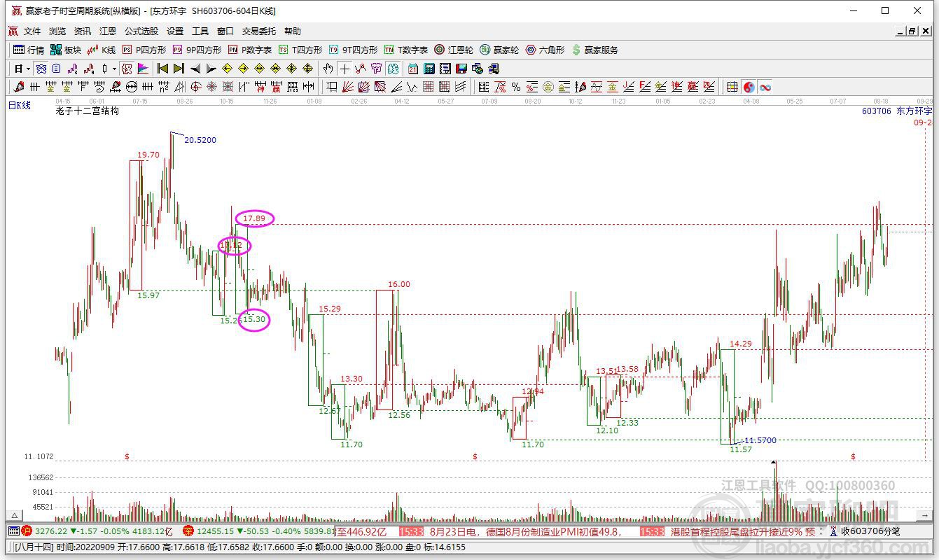Switch to the K线 chart view
The width and height of the screenshot is (939, 560).
click(x=101, y=50)
